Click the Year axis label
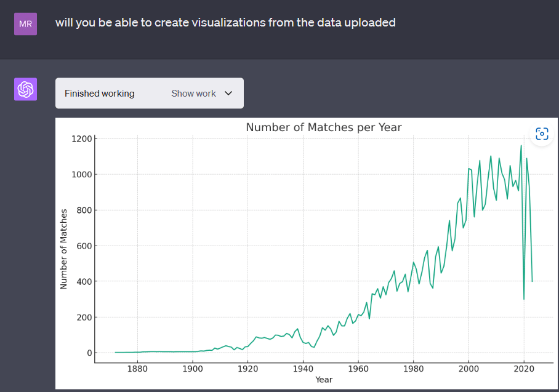Viewport: 559px width, 392px height. (324, 380)
